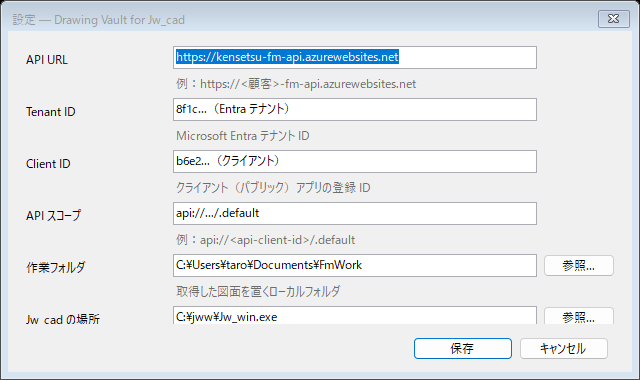Click the Tenant ID text field
Viewport: 640px width, 380px height.
coord(355,109)
